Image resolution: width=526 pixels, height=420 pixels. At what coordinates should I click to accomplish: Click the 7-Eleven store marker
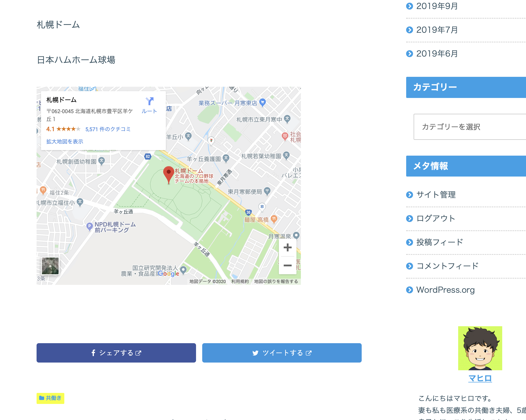(x=211, y=141)
